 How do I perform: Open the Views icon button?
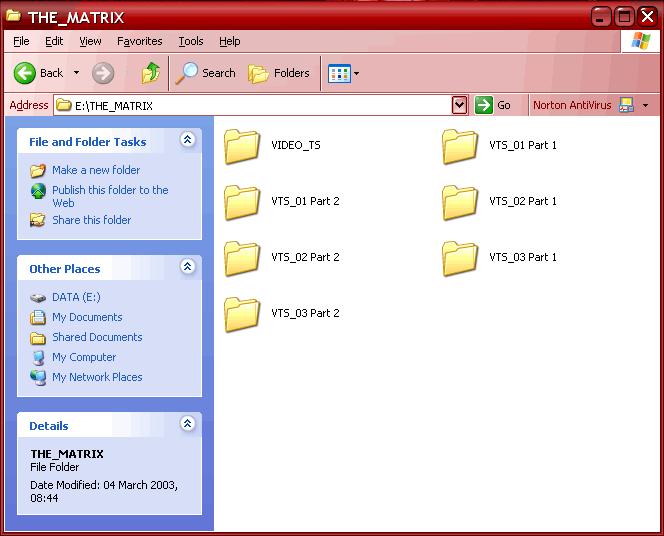339,74
